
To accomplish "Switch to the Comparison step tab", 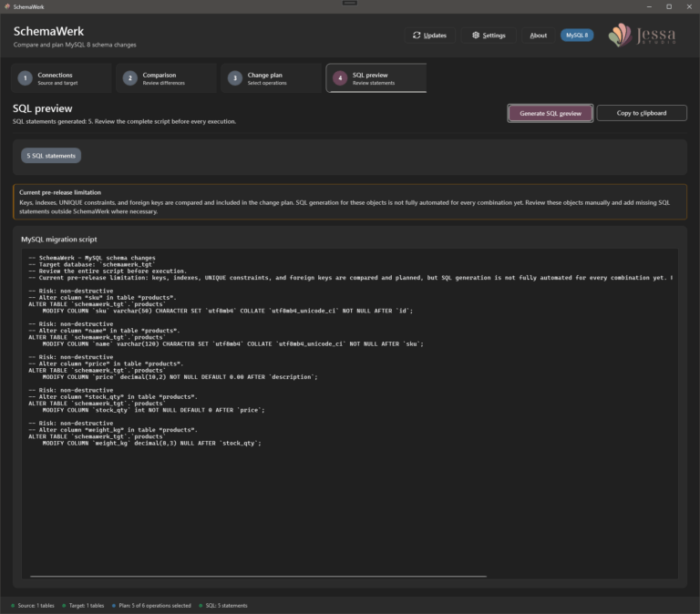I will (166, 78).
